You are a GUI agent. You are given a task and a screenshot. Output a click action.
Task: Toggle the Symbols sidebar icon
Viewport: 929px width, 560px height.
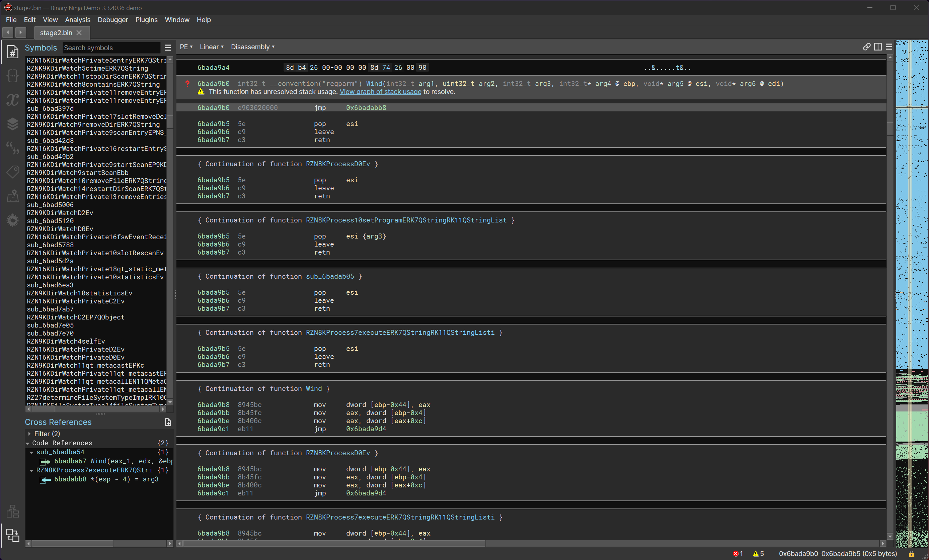coord(12,52)
